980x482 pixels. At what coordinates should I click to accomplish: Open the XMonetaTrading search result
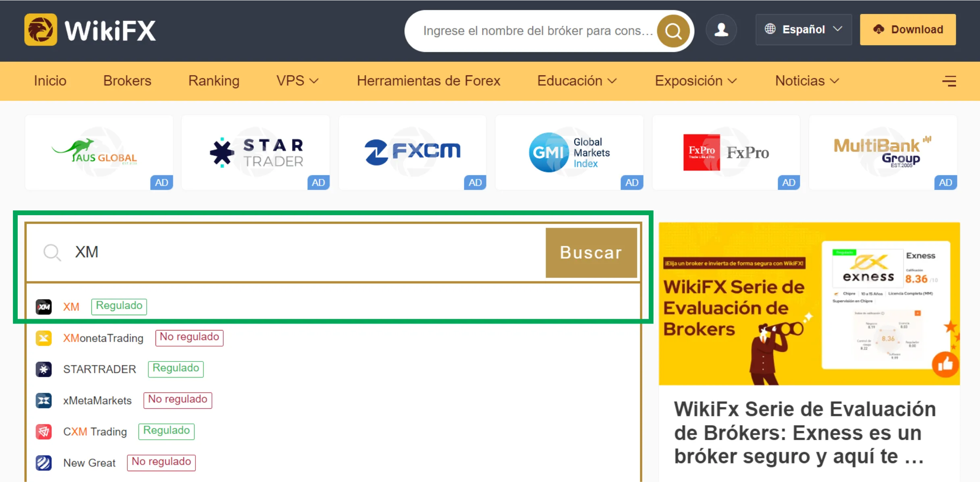click(x=333, y=338)
